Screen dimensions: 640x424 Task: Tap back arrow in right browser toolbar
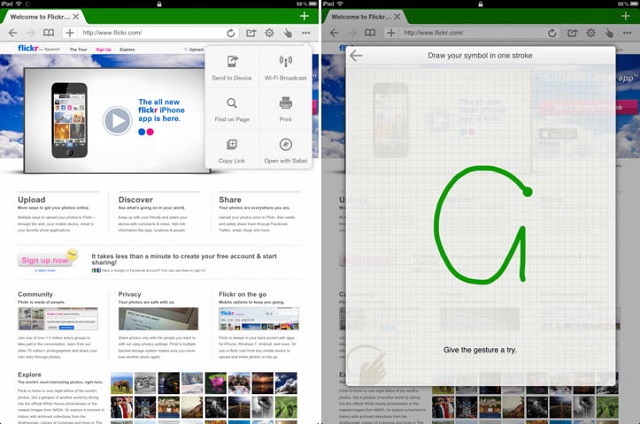click(x=334, y=33)
